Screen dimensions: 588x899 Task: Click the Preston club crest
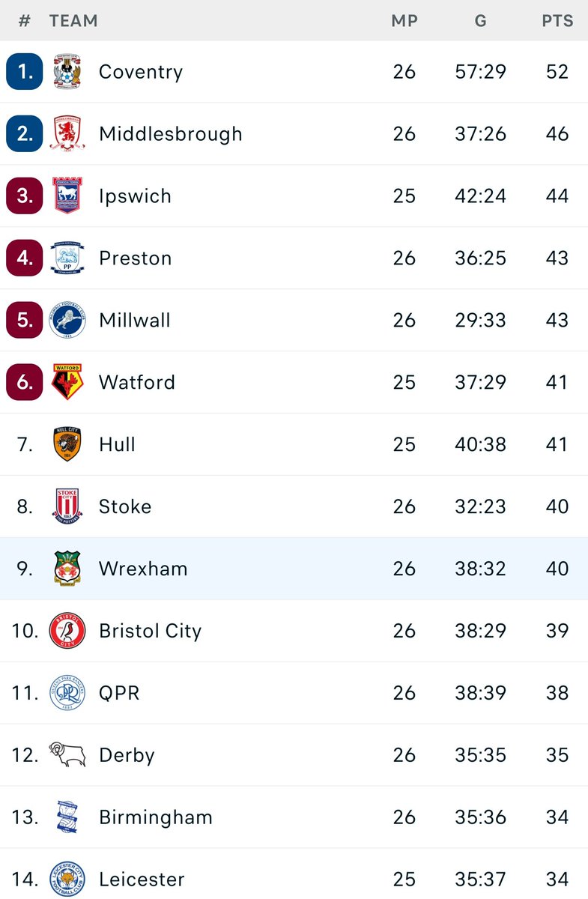[67, 258]
